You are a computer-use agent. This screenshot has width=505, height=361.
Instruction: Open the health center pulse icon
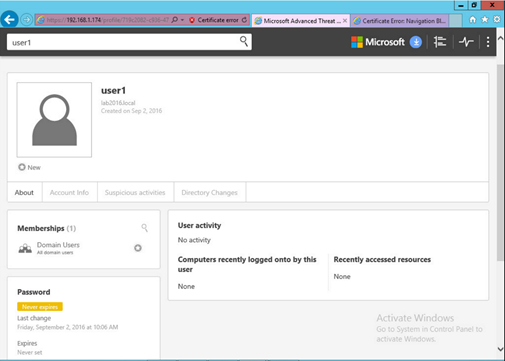click(466, 42)
